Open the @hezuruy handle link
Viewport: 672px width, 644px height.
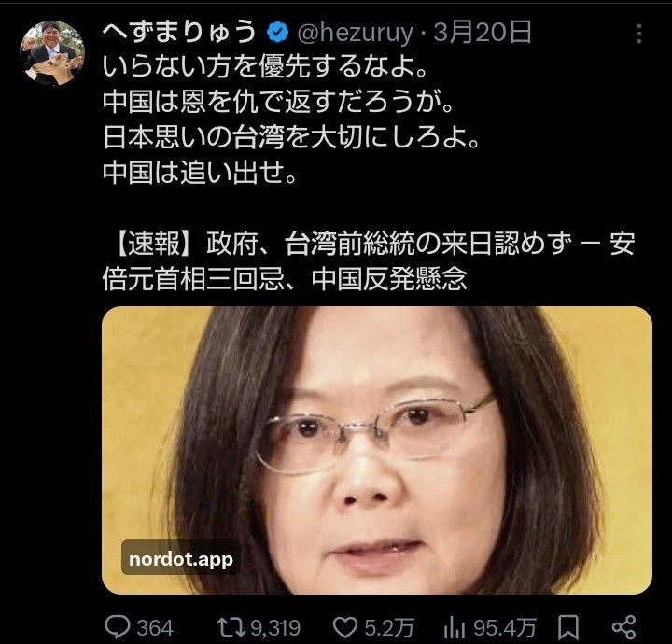click(x=356, y=34)
